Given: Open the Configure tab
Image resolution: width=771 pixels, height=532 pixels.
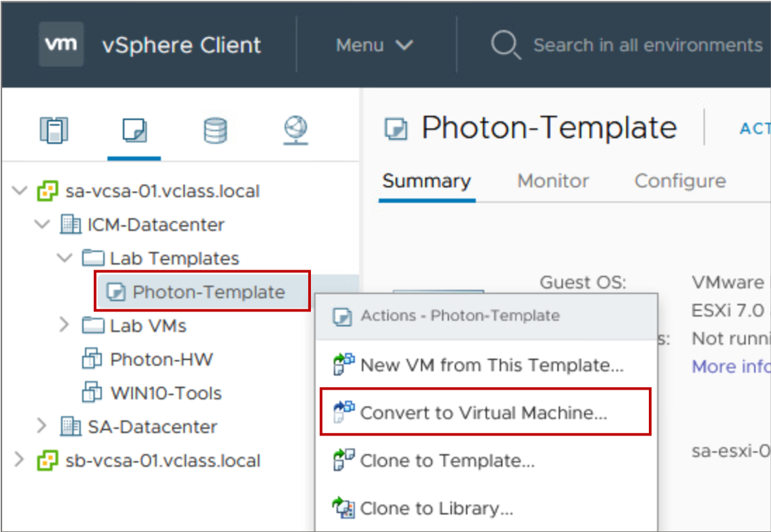Looking at the screenshot, I should click(680, 181).
